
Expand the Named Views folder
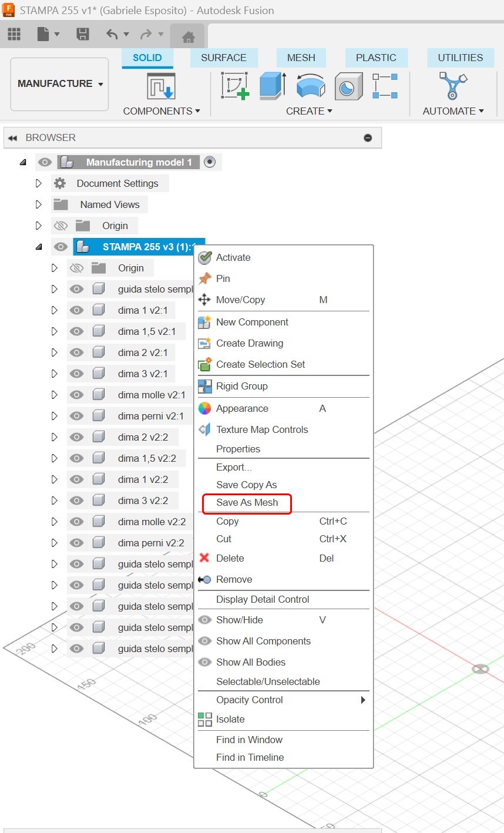pos(39,204)
